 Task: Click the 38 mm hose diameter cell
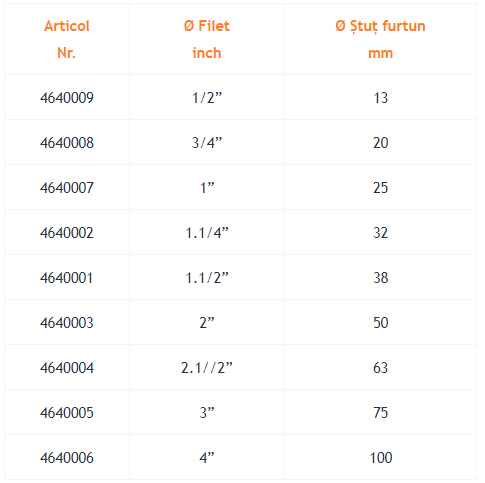pyautogui.click(x=381, y=278)
